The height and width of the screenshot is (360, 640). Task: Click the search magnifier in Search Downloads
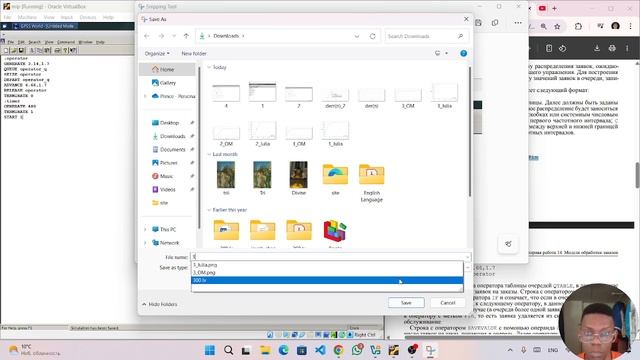tap(460, 36)
